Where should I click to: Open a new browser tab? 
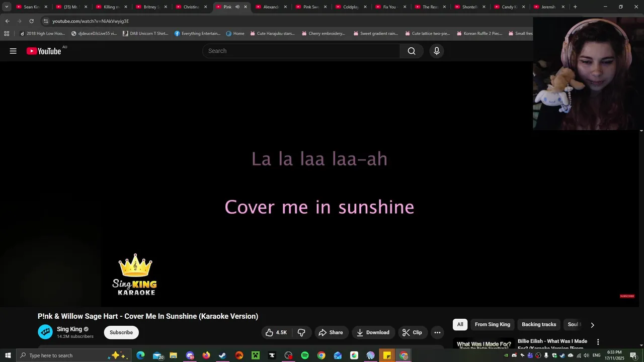(x=575, y=7)
